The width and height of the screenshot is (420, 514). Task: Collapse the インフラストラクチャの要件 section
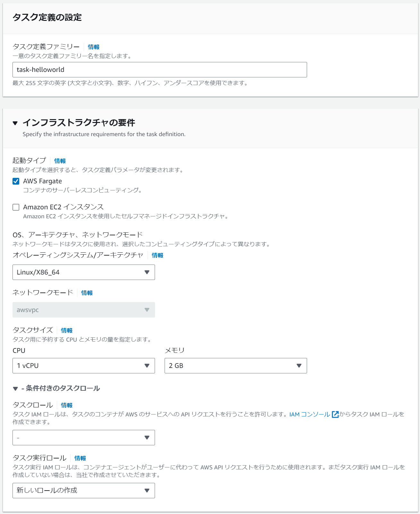click(15, 123)
